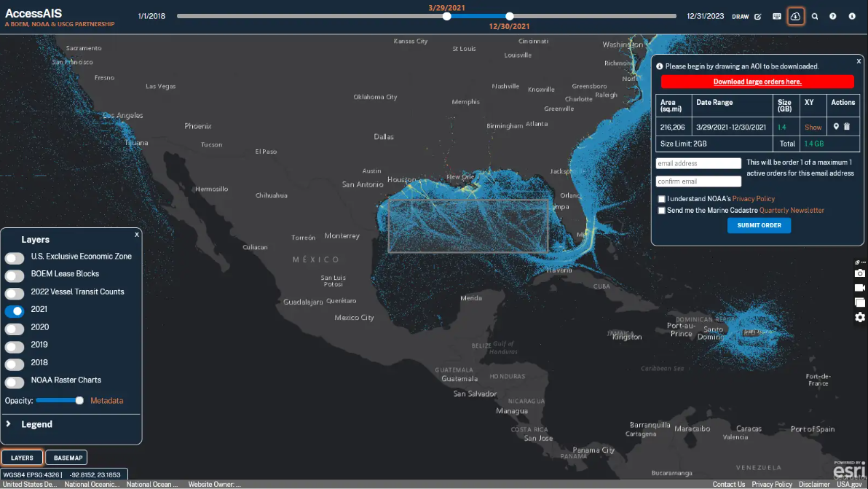Take a screenshot with the camera icon
Viewport: 868px width, 489px height.
[x=860, y=273]
